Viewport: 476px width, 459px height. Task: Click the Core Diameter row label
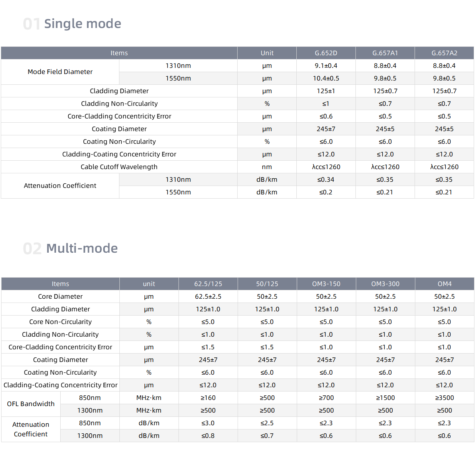(x=60, y=296)
